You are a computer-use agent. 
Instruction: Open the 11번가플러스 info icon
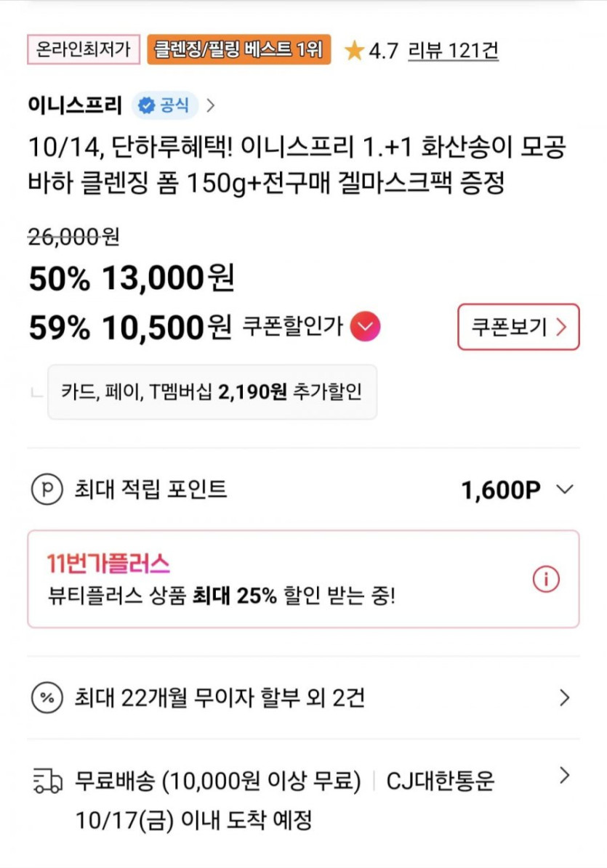(x=546, y=579)
